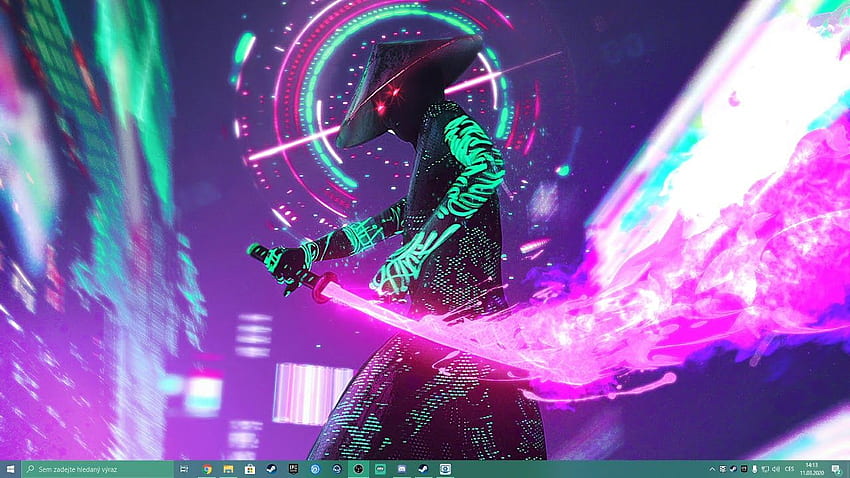Open the blue swirl app beside Epic Games
Image resolution: width=850 pixels, height=478 pixels.
pyautogui.click(x=315, y=469)
